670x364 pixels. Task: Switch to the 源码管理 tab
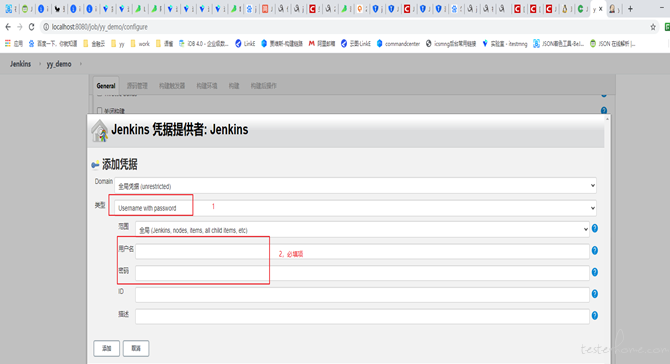pos(137,86)
